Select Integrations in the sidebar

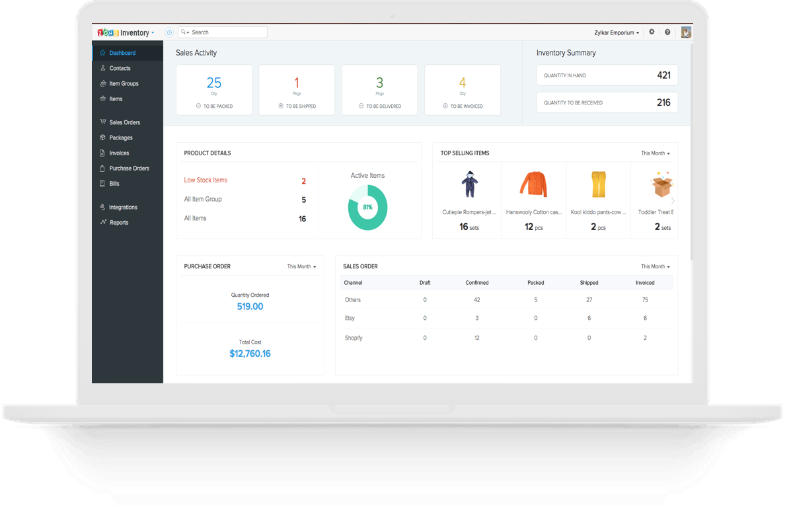click(x=123, y=208)
